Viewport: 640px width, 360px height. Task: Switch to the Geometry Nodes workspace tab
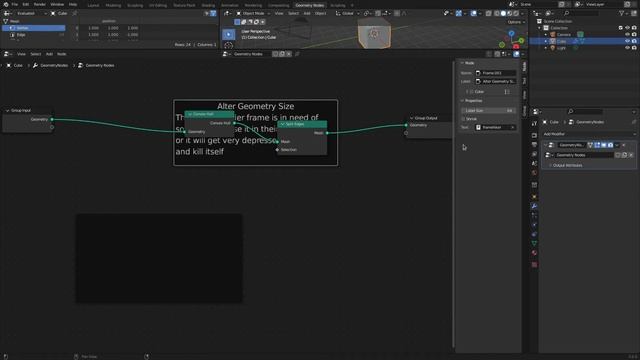pos(309,5)
